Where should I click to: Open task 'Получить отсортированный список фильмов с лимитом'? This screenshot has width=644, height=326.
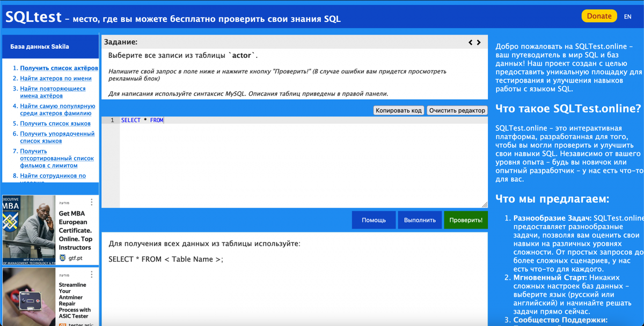(x=57, y=158)
